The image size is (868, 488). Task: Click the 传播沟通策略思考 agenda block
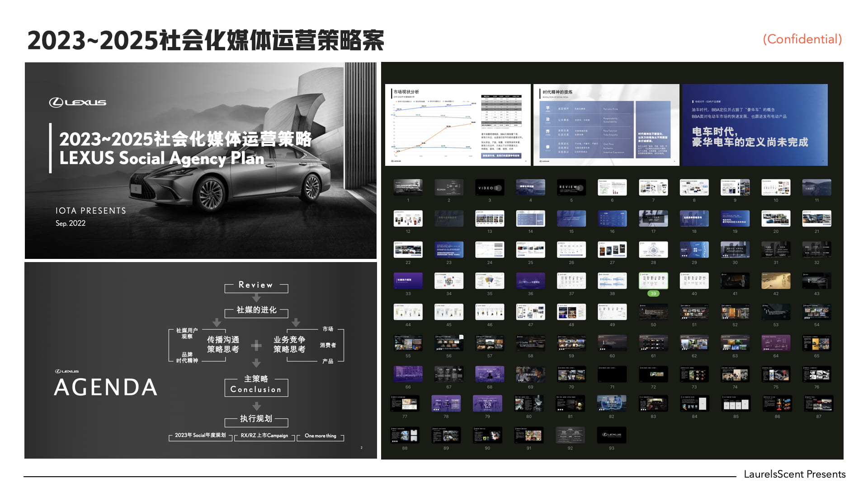223,344
